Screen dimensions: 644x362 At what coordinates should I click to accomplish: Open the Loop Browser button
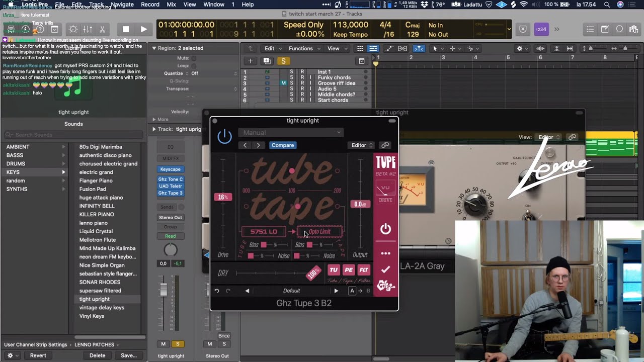[x=619, y=29]
